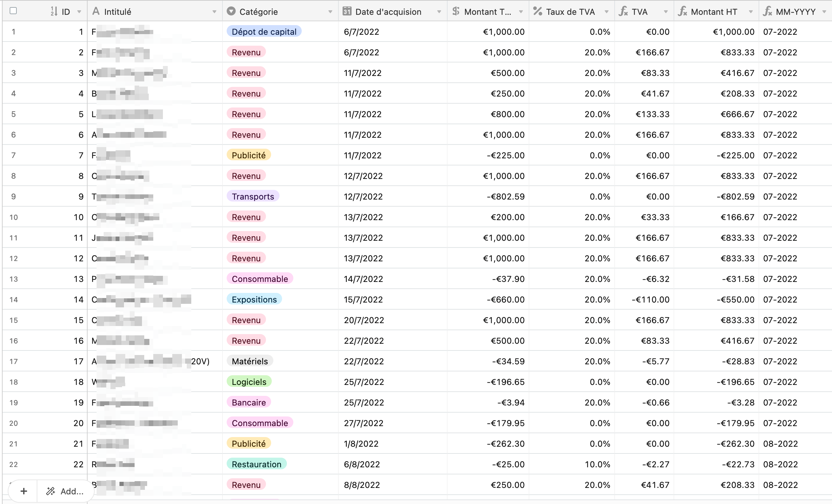Screen dimensions: 832x504
Task: Select the Bancaire tag in row 19
Action: (249, 402)
